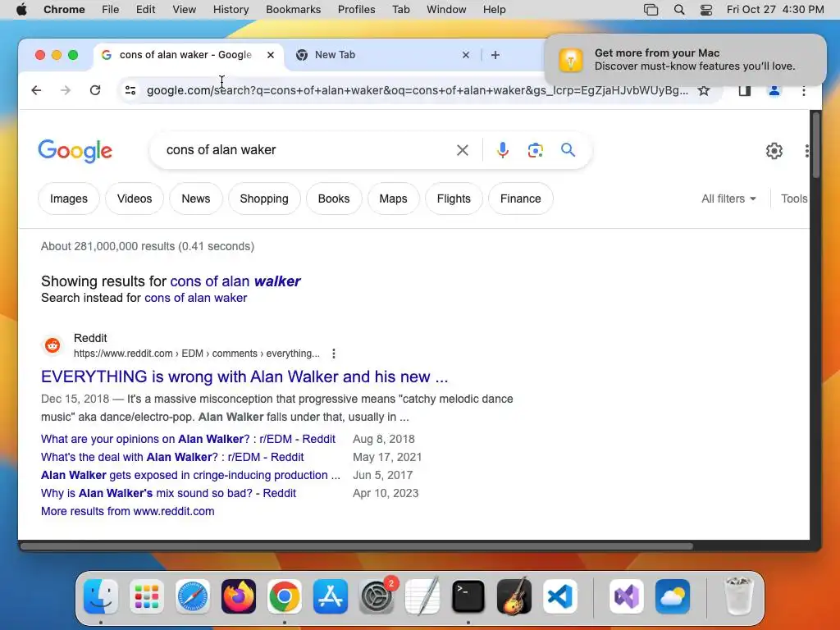Viewport: 840px width, 630px height.
Task: Open 'cons of alan walker' corrected link
Action: [235, 281]
